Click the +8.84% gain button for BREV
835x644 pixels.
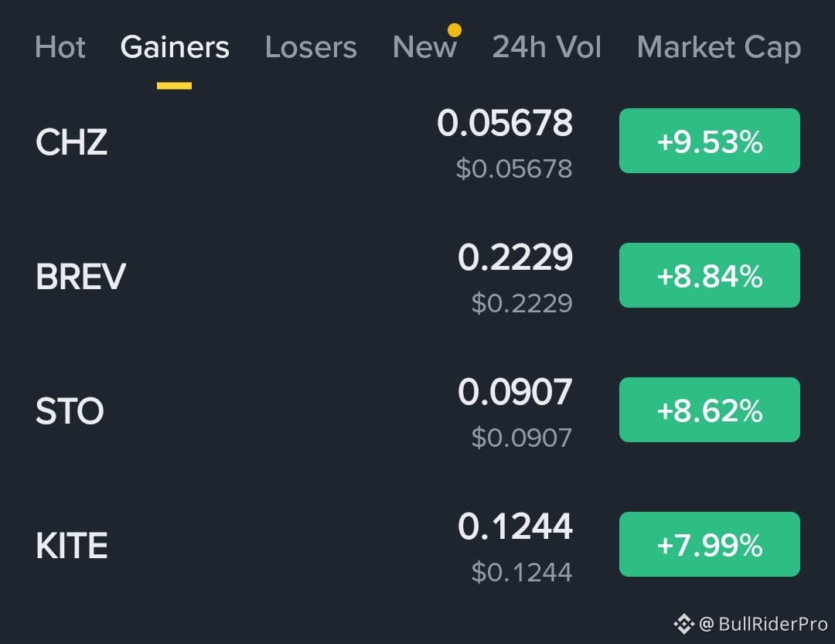click(709, 275)
